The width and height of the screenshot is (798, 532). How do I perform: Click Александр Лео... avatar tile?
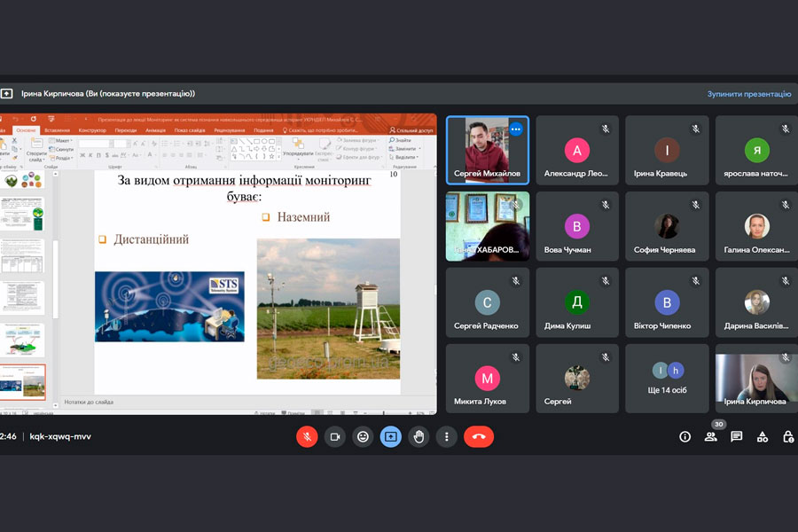coord(577,150)
